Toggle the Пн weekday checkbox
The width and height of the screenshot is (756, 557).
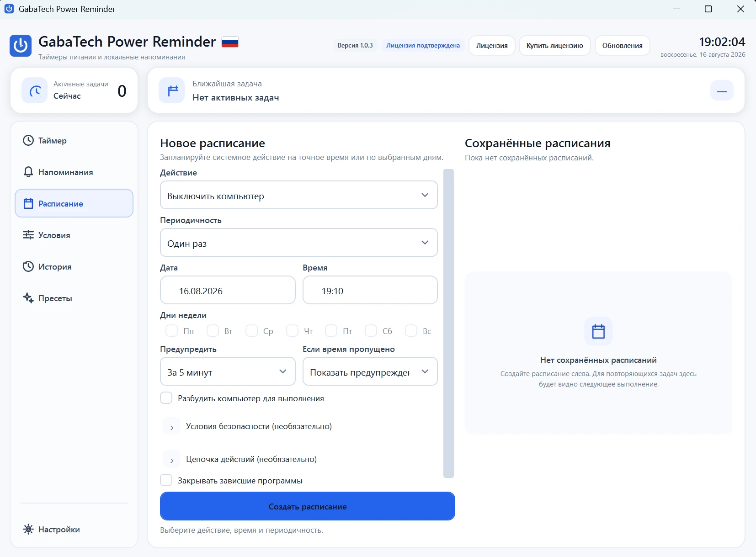tap(172, 330)
